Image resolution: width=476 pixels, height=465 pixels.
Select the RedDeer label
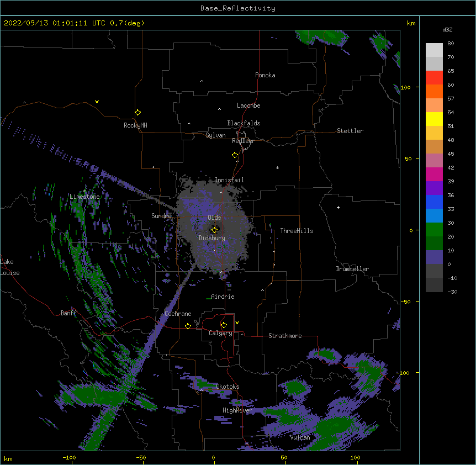click(x=243, y=141)
